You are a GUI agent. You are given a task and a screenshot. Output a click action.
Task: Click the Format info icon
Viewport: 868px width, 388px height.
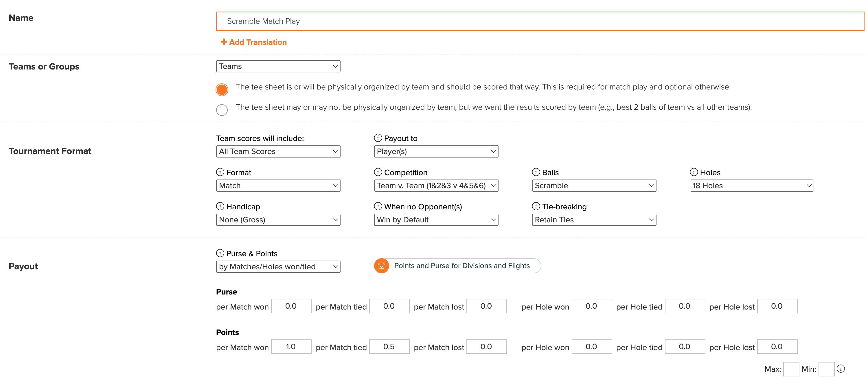click(220, 172)
